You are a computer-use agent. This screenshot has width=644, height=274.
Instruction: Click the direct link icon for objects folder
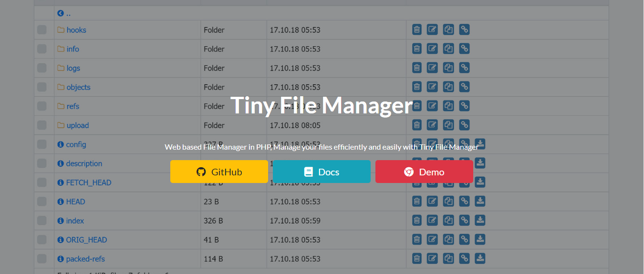[x=464, y=87]
